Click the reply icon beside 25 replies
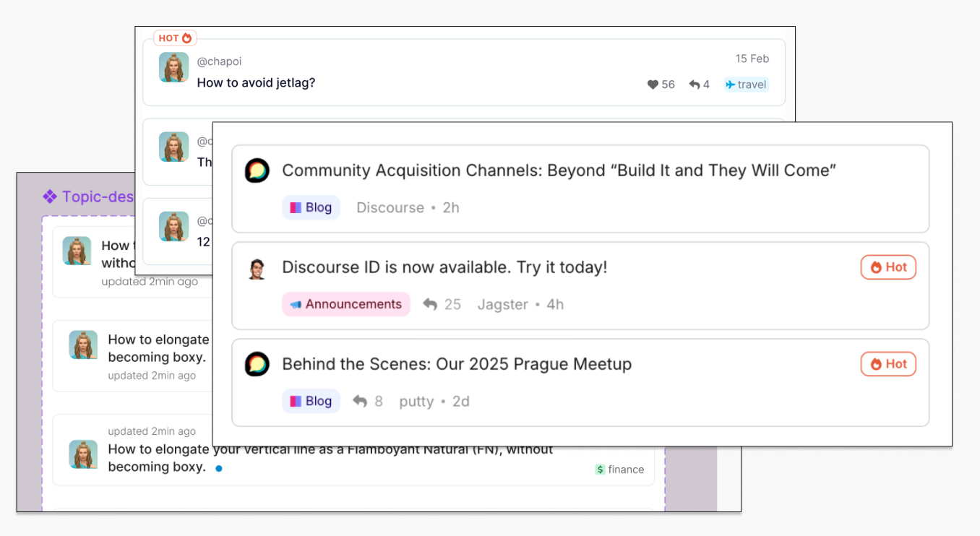The height and width of the screenshot is (536, 980). pos(430,304)
